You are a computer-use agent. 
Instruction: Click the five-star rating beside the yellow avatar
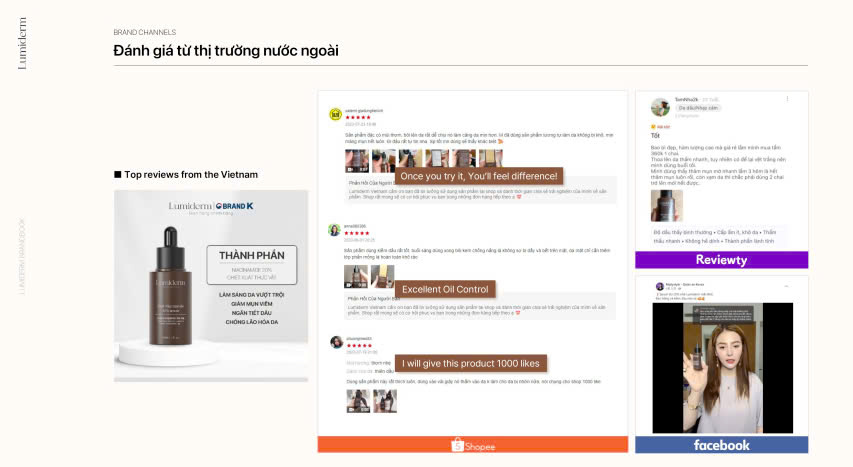pos(358,118)
